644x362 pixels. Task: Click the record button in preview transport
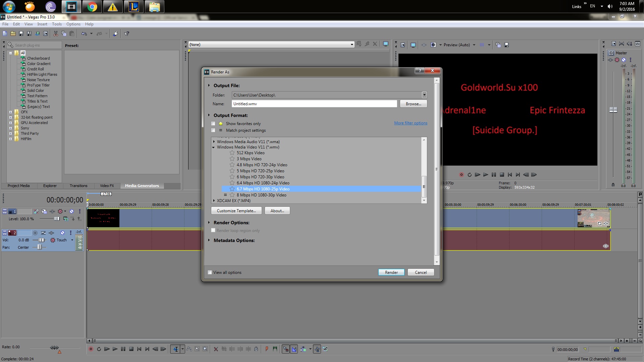[x=461, y=175]
